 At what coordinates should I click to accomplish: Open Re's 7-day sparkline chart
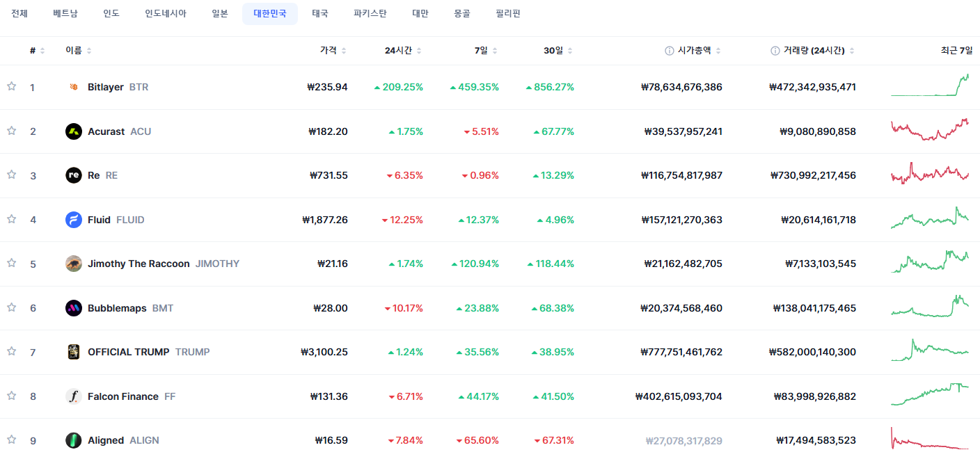(x=930, y=173)
